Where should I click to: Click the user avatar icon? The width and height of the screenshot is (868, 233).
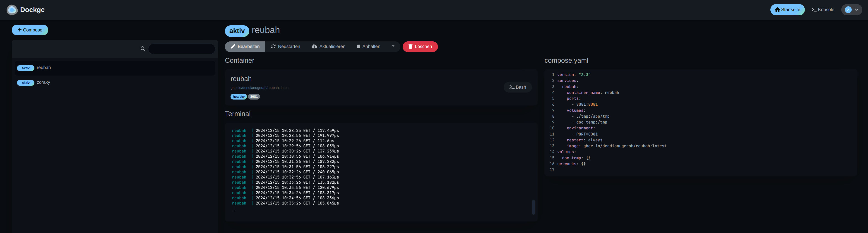848,10
